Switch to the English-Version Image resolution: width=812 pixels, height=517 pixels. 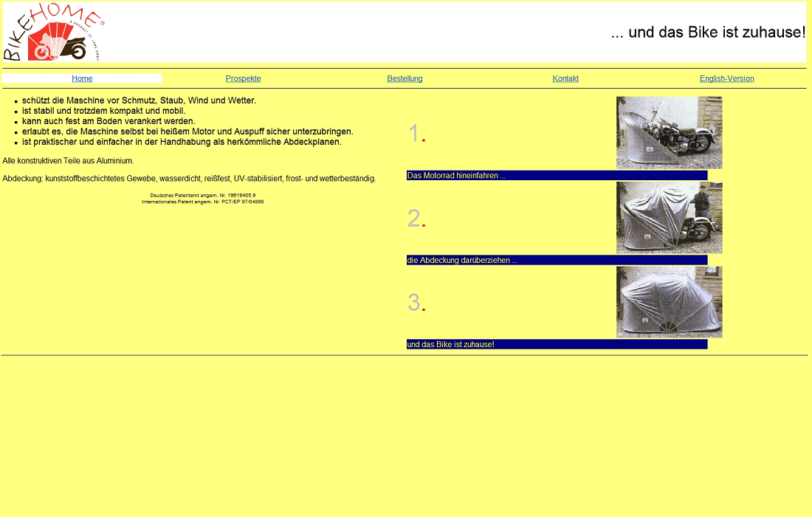(727, 78)
